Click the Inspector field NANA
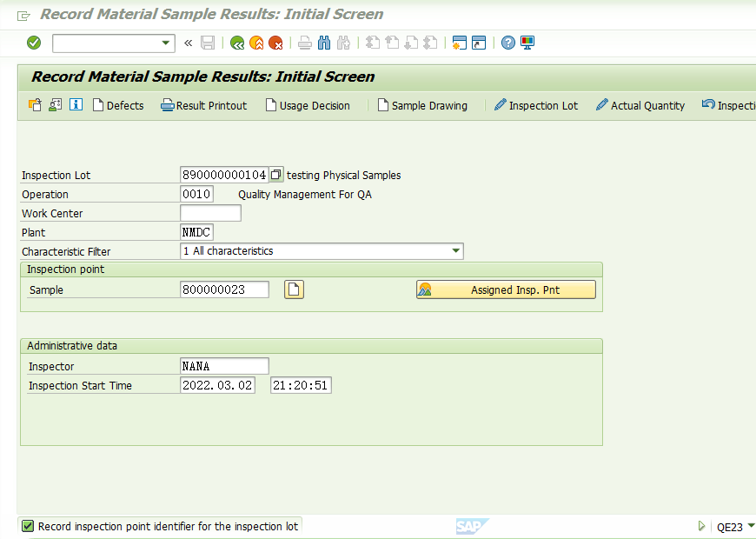 [225, 366]
